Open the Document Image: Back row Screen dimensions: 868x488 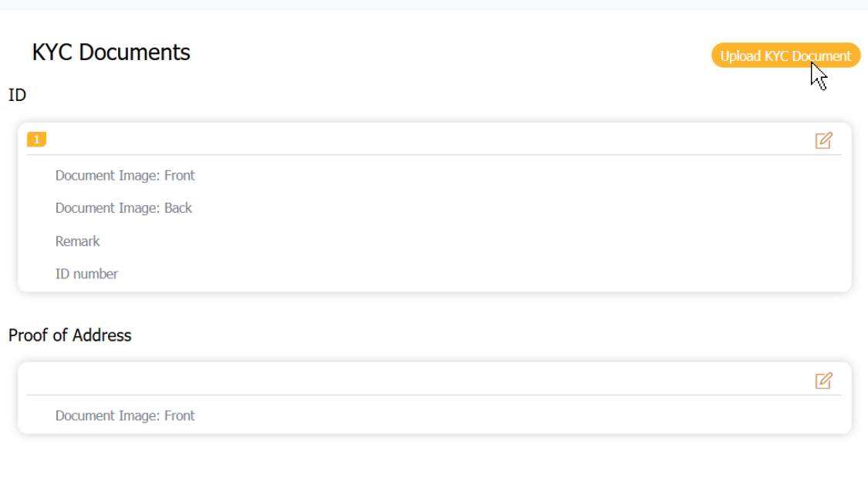123,208
